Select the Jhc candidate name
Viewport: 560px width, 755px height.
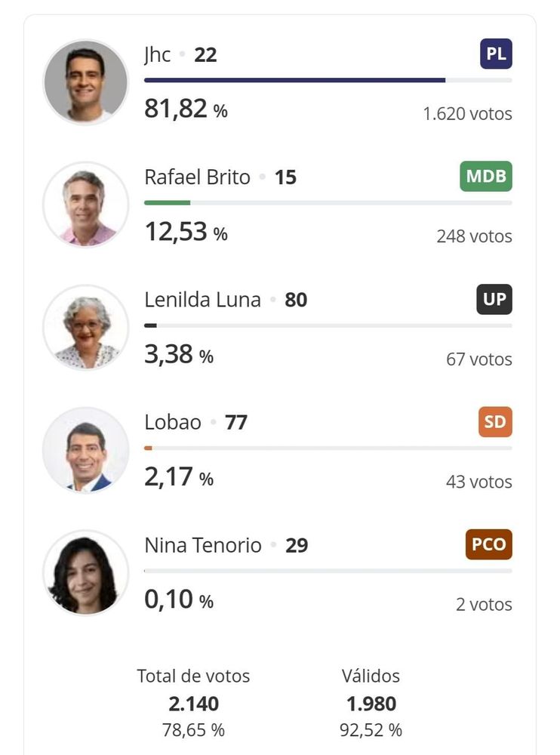157,54
